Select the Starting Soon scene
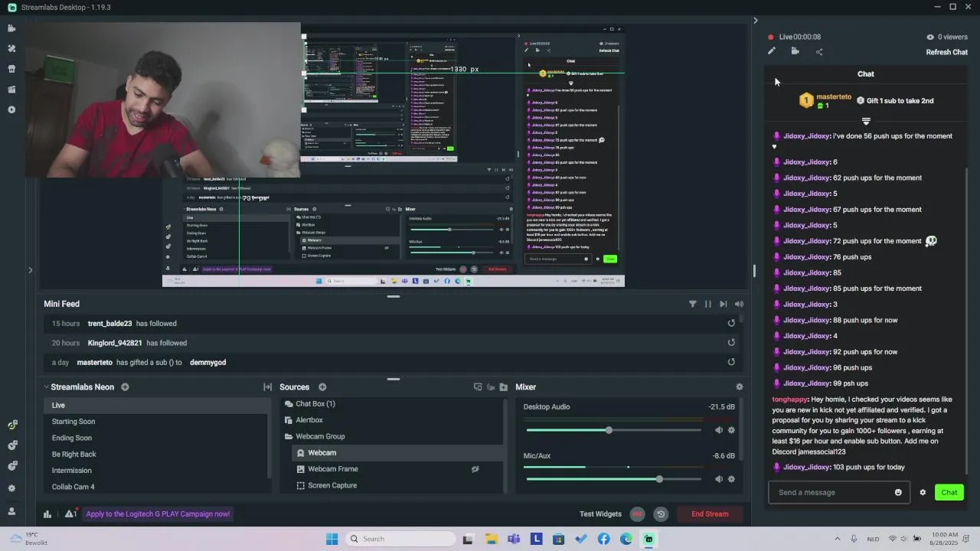 click(x=155, y=422)
